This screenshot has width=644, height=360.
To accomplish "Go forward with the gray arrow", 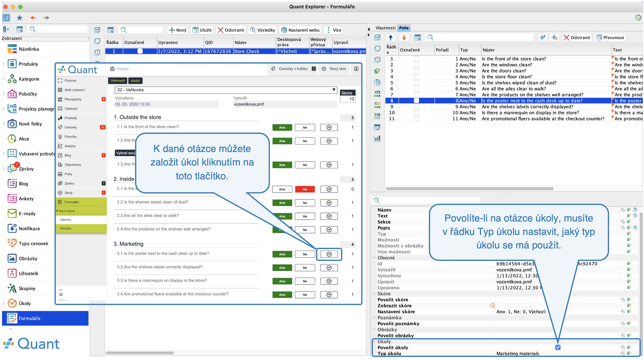I will point(46,18).
